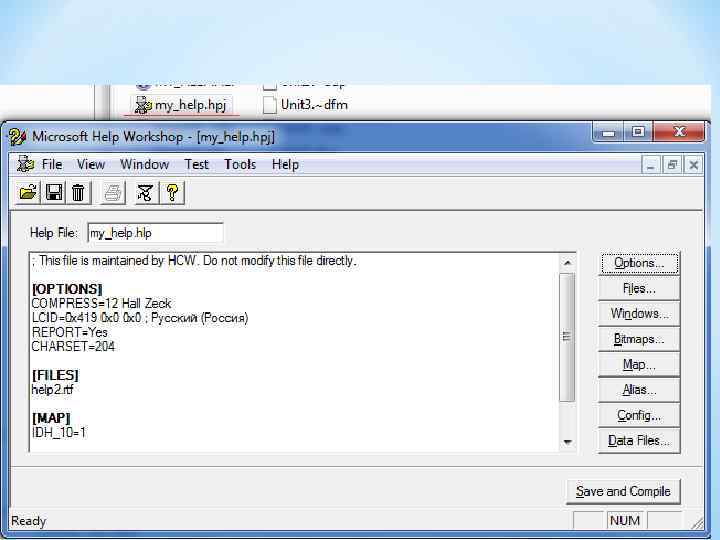The height and width of the screenshot is (540, 720).
Task: Restore the inner project document window
Action: 672,165
